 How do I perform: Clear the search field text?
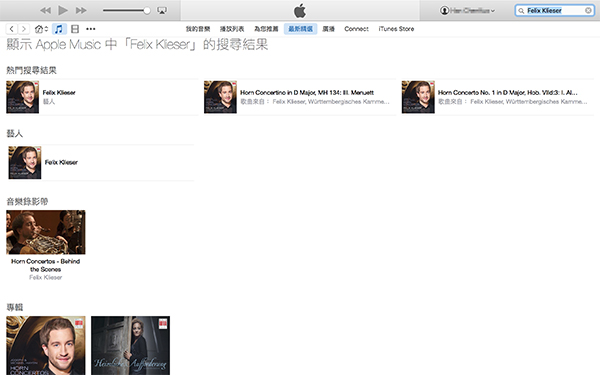coord(588,11)
